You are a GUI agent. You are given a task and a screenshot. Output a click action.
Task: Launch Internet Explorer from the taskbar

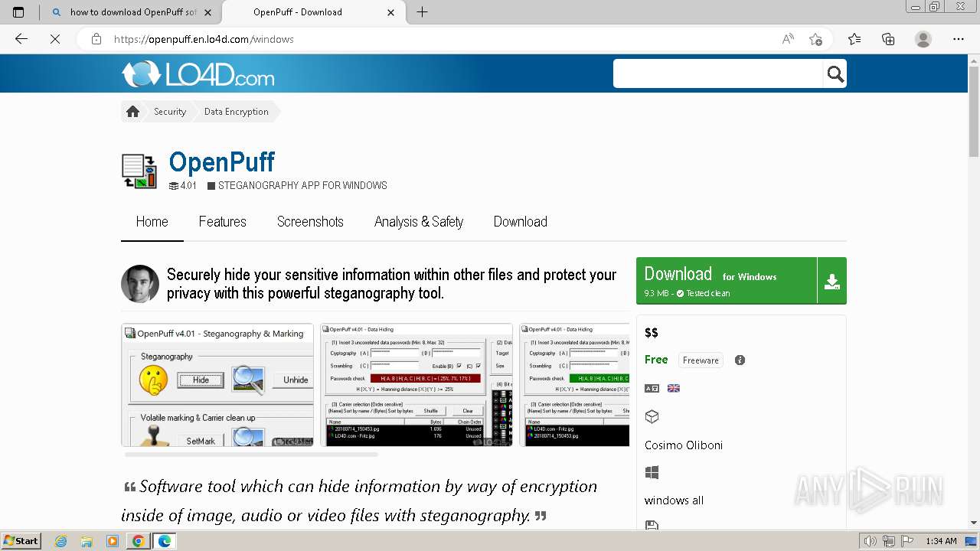point(61,541)
